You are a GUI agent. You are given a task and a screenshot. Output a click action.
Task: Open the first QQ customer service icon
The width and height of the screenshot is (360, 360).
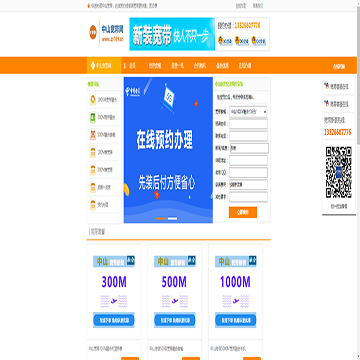click(x=225, y=41)
